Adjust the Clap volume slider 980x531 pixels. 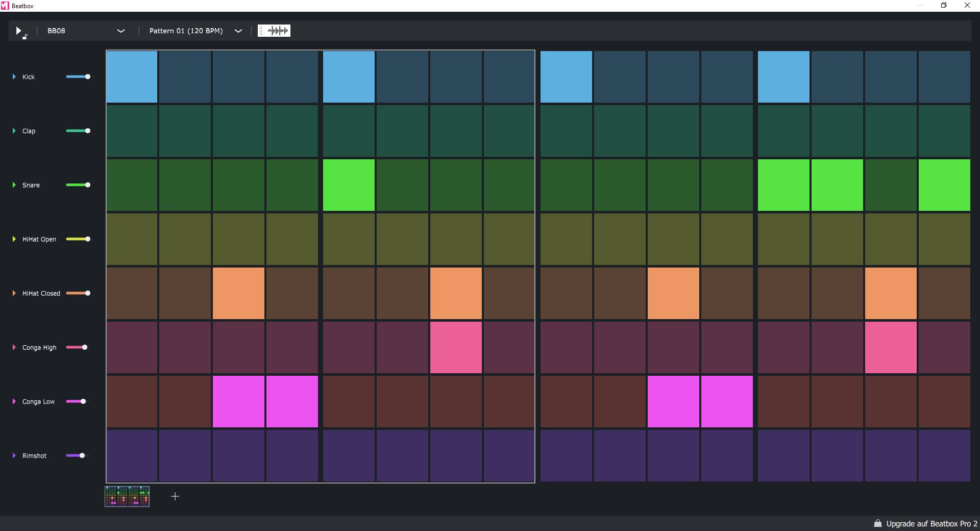pos(78,131)
